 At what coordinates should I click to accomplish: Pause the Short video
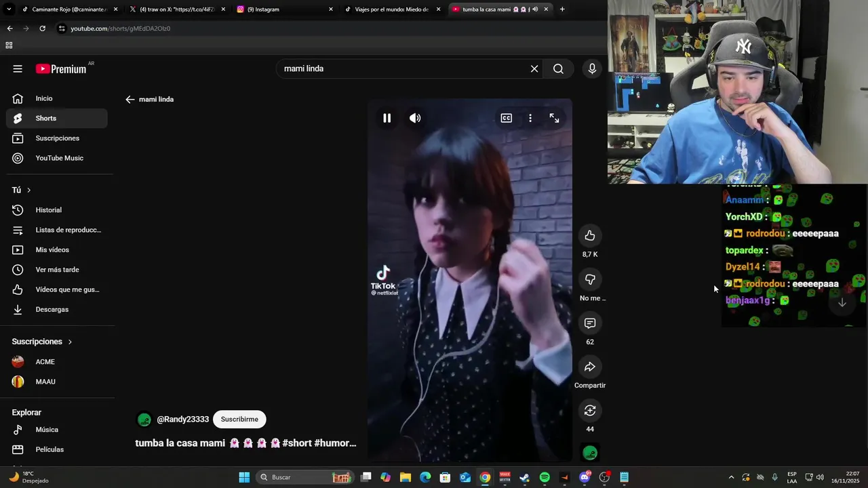point(387,118)
